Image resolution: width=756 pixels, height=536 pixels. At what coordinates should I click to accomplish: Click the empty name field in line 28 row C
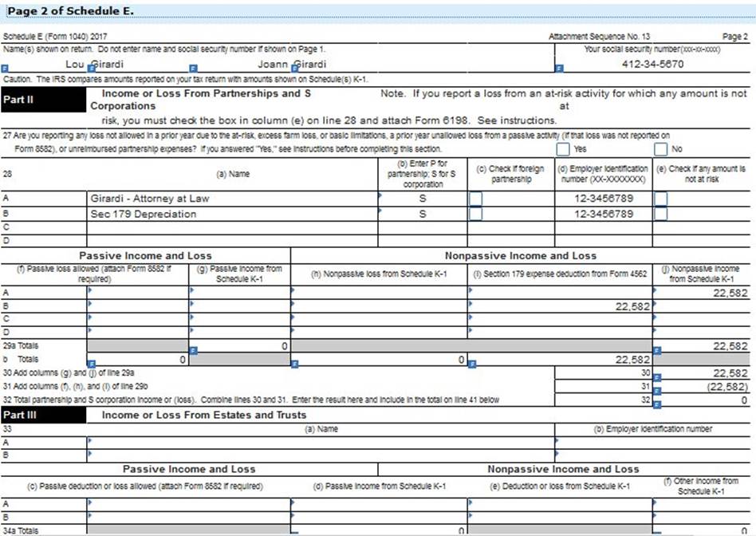(232, 227)
